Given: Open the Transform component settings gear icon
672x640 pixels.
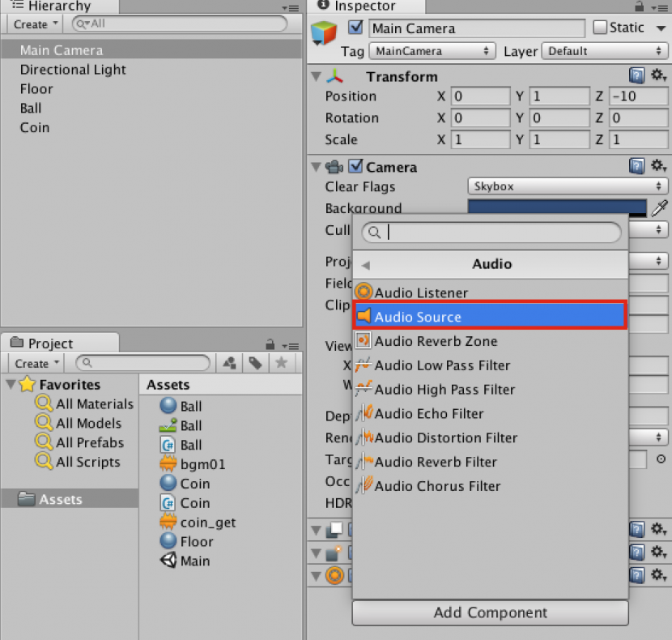Looking at the screenshot, I should [657, 75].
